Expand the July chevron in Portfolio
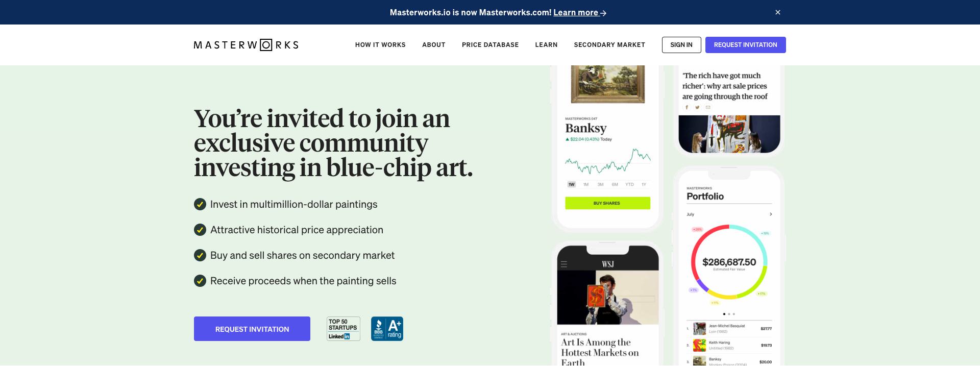Image resolution: width=980 pixels, height=366 pixels. [770, 214]
